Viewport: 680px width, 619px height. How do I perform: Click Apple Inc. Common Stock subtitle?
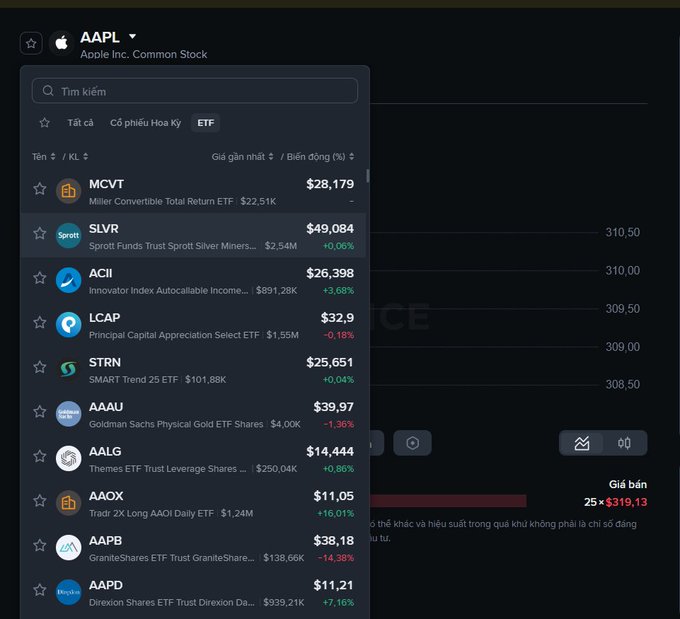(x=144, y=54)
